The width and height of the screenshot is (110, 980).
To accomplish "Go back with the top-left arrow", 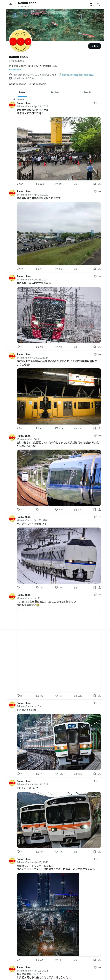I will (11, 5).
